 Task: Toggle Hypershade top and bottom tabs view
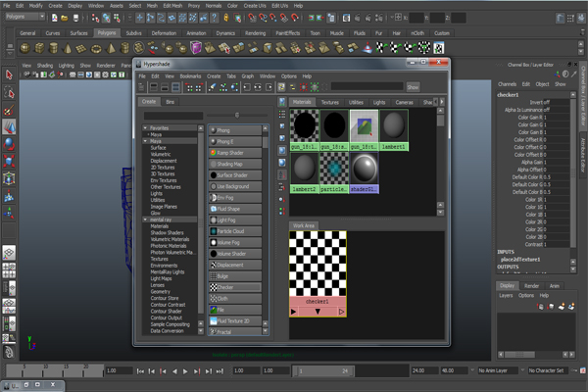175,87
